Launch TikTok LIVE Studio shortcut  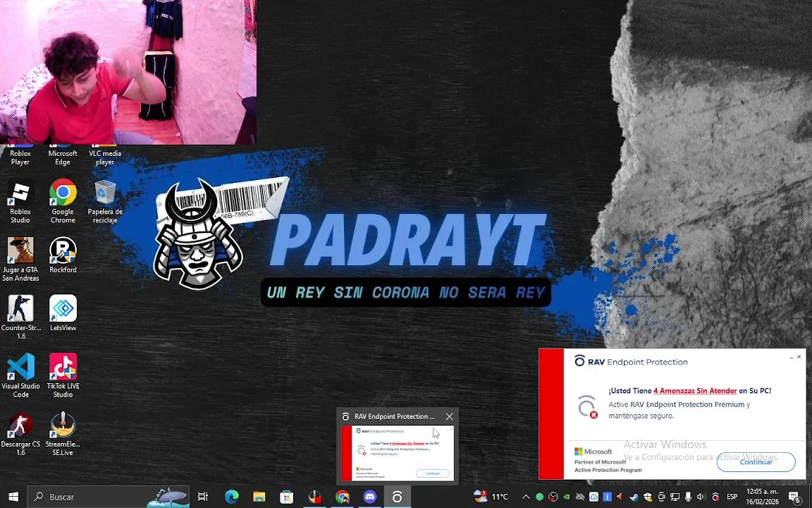point(63,376)
